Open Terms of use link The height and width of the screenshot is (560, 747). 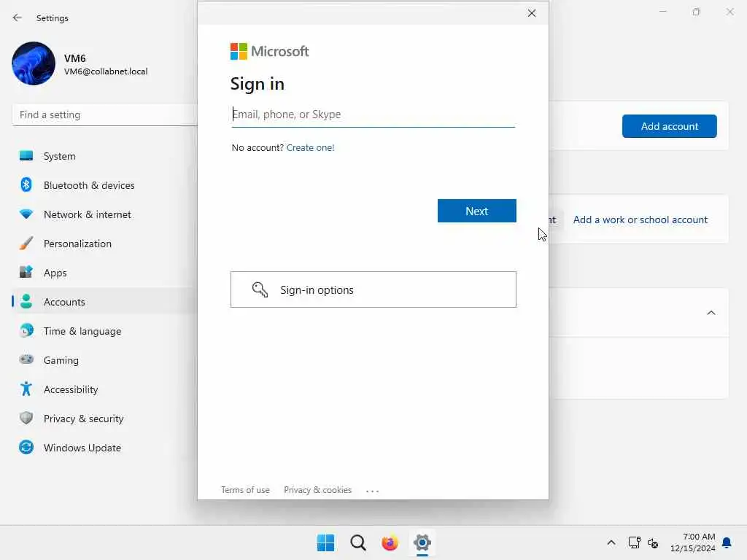tap(245, 490)
